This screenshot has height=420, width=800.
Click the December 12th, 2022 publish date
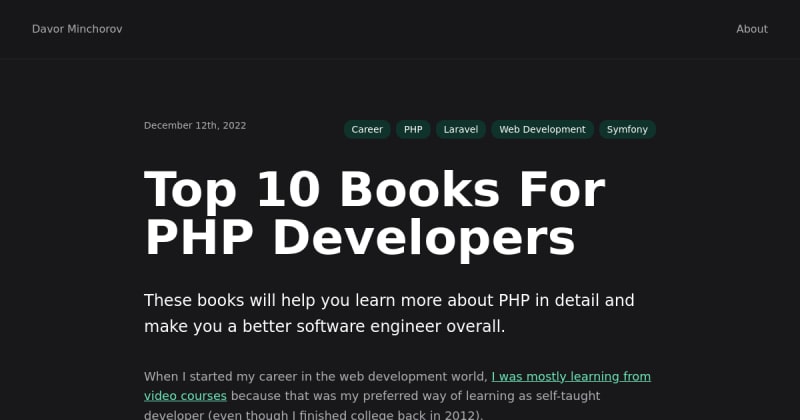[195, 126]
